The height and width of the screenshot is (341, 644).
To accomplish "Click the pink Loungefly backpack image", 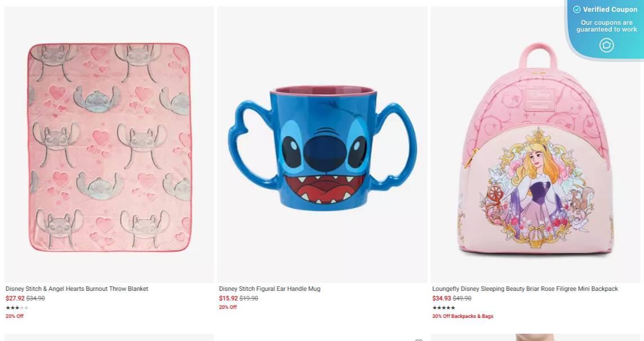I will [x=535, y=158].
